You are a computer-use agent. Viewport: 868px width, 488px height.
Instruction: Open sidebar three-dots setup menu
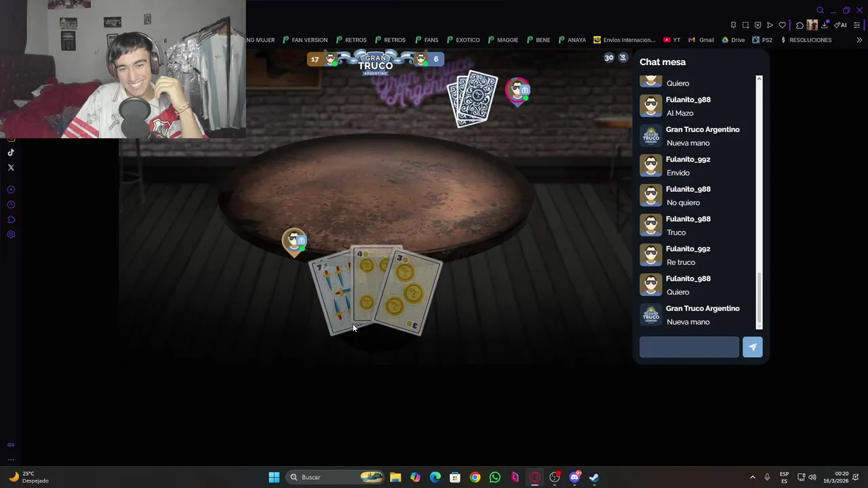click(11, 459)
